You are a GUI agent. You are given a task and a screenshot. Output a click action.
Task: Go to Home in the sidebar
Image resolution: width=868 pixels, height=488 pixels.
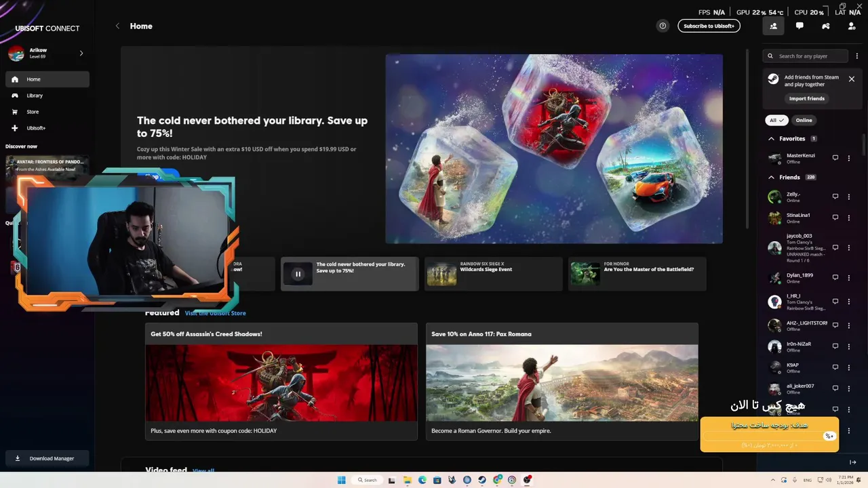[47, 79]
